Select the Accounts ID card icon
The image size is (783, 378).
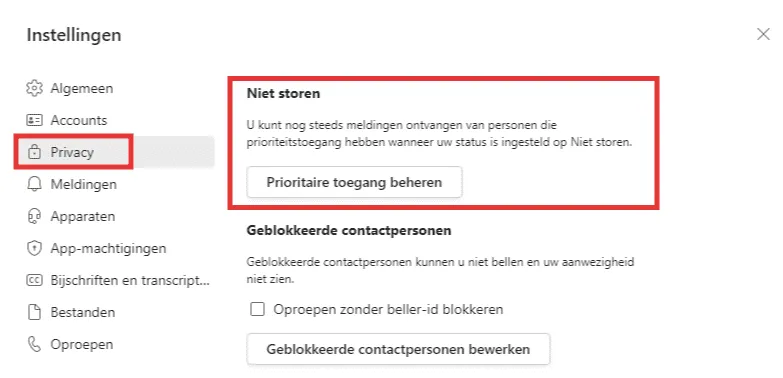click(x=34, y=120)
